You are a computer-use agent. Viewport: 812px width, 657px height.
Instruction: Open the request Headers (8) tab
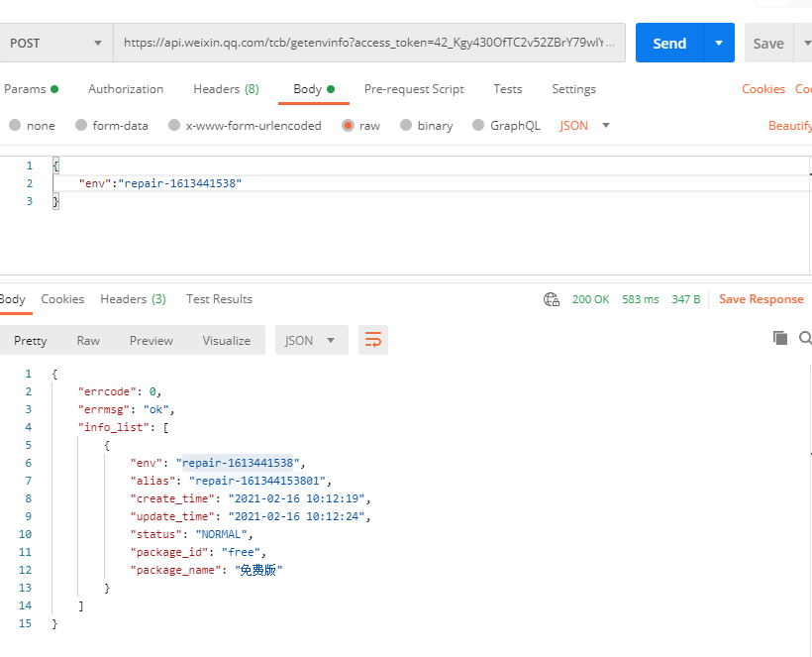click(x=227, y=89)
